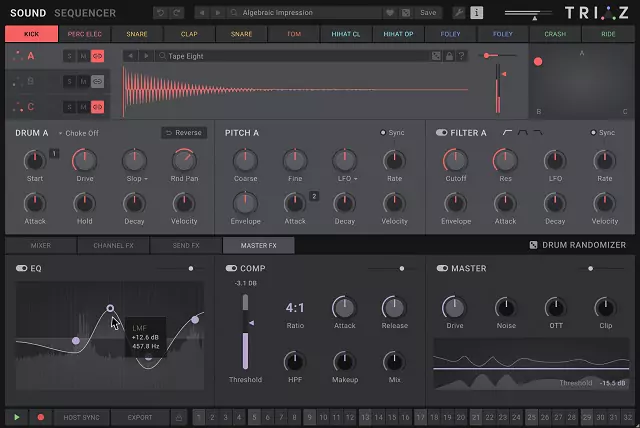
Task: Toggle the EQ power switch
Action: [21, 268]
